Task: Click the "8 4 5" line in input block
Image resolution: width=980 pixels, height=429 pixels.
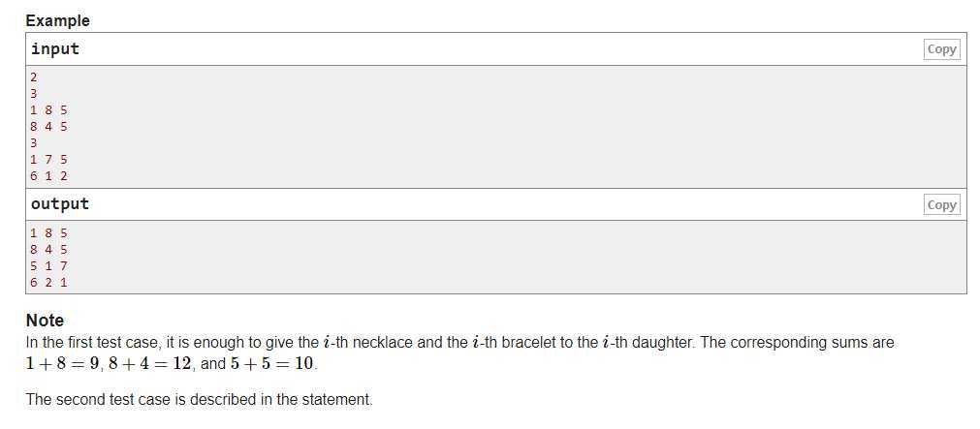Action: point(48,127)
